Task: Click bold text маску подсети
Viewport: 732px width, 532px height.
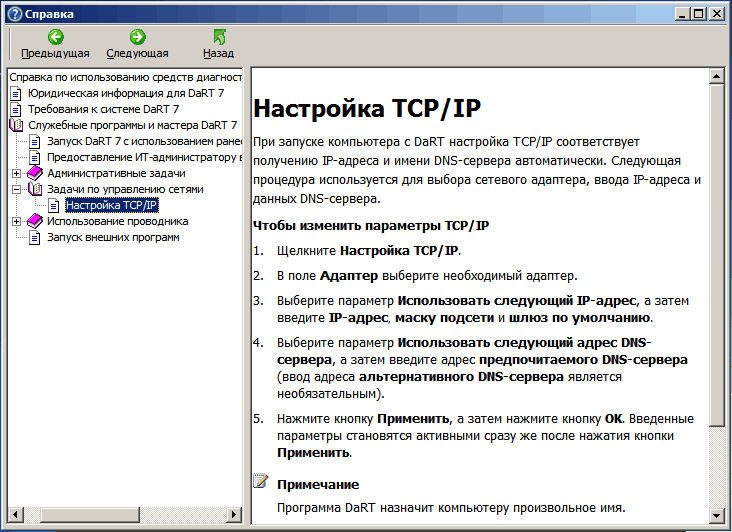Action: pos(444,318)
